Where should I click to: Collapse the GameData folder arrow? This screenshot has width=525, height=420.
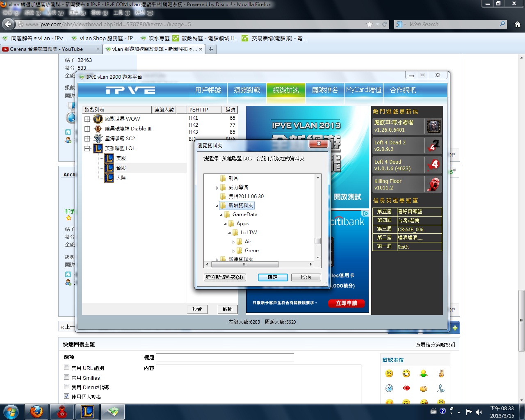221,215
